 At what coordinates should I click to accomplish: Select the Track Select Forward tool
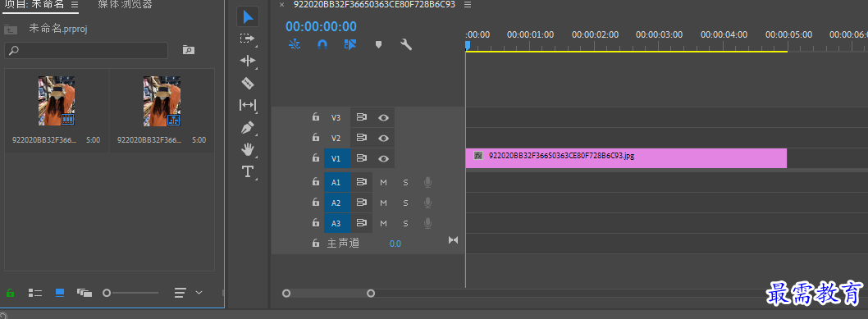click(248, 39)
